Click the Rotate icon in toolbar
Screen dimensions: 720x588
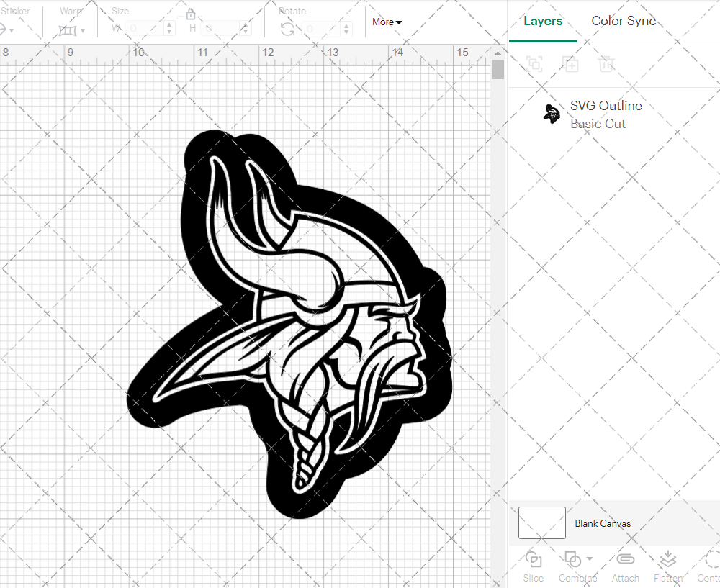coord(287,29)
